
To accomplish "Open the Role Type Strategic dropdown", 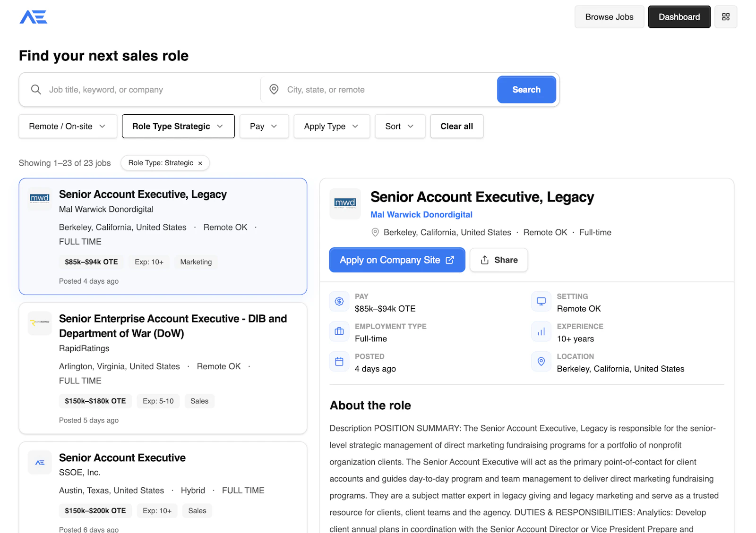I will [x=178, y=126].
